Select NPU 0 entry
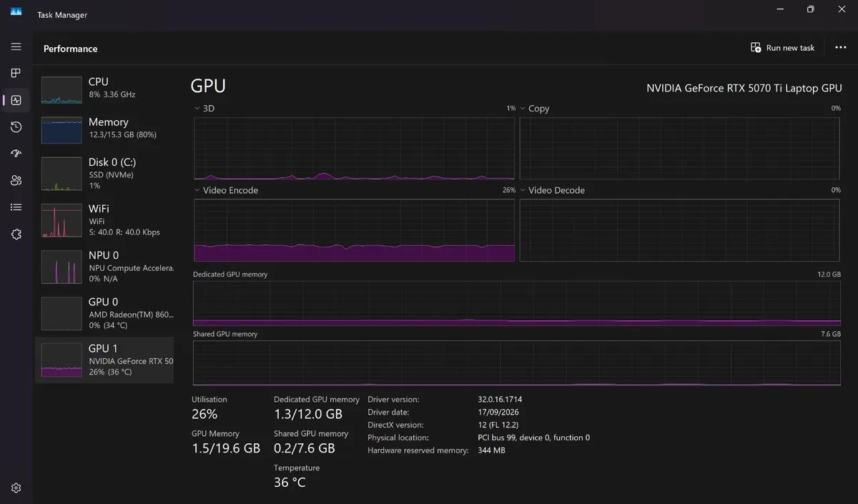This screenshot has height=504, width=858. [x=104, y=267]
